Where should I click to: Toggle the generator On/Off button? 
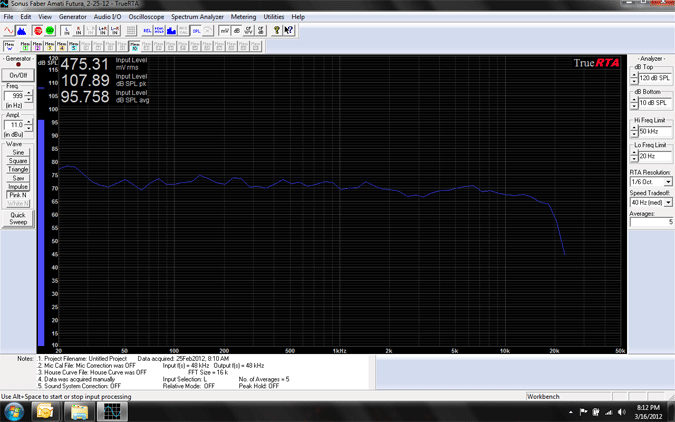18,75
